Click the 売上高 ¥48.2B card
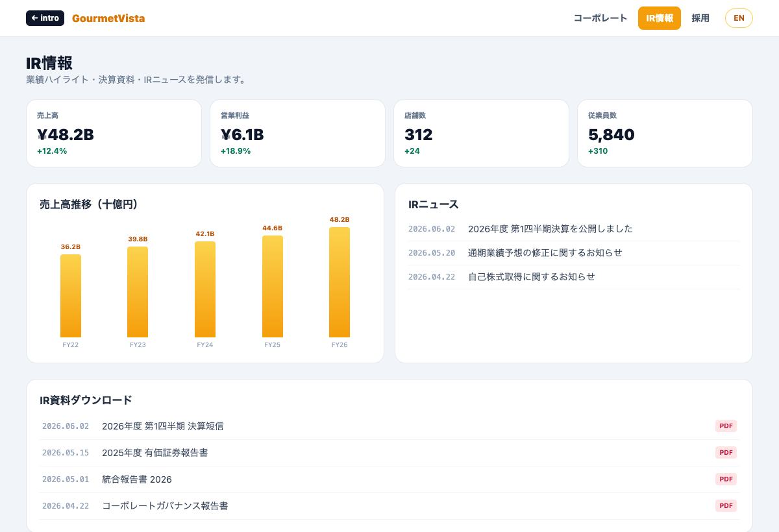Screen dimensions: 779x532 click(114, 133)
